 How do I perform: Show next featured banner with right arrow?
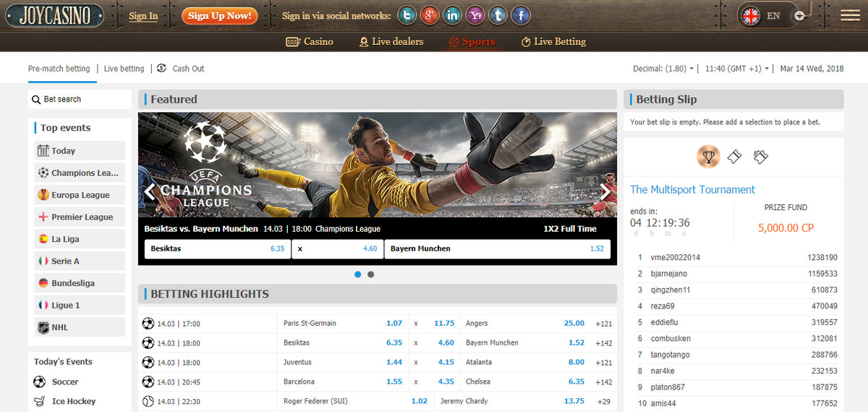point(605,191)
